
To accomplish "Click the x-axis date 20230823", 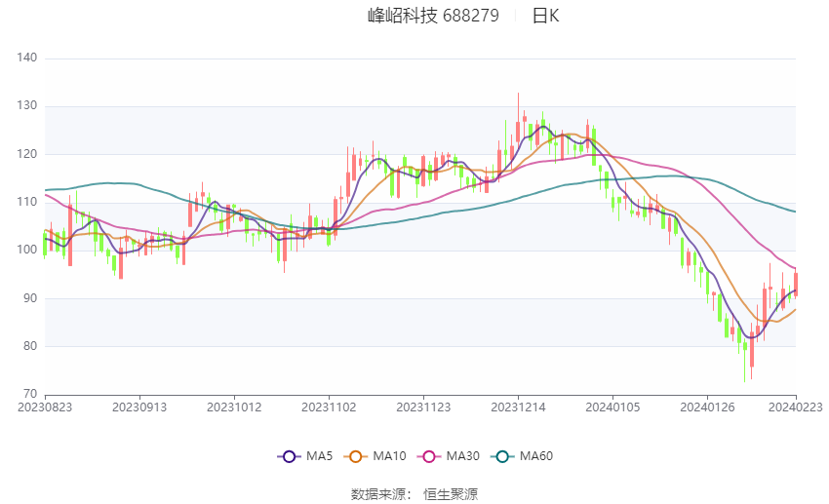I will (x=45, y=407).
